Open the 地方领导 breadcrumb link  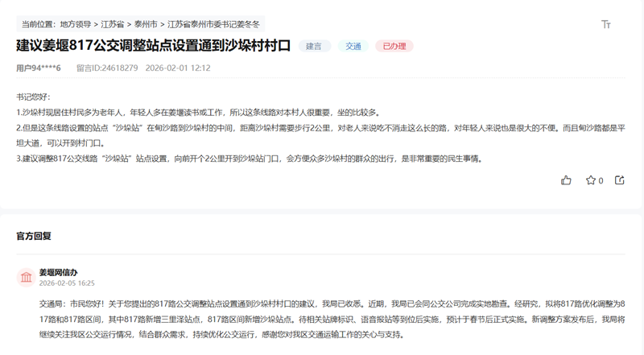point(75,24)
